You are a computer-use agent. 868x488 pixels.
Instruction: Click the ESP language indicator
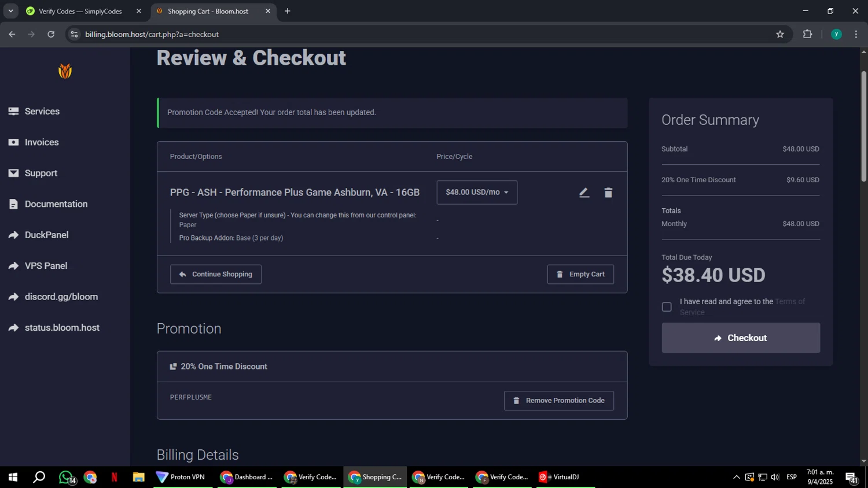pyautogui.click(x=792, y=478)
